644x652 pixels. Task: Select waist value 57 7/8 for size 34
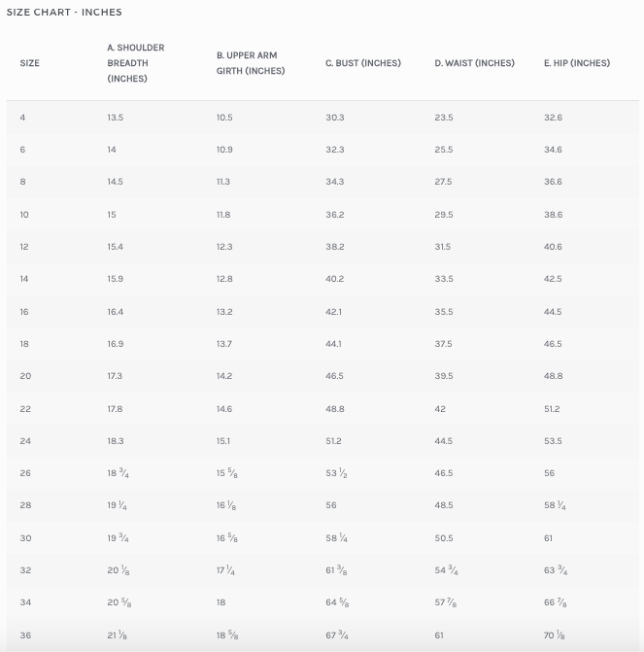(x=446, y=602)
